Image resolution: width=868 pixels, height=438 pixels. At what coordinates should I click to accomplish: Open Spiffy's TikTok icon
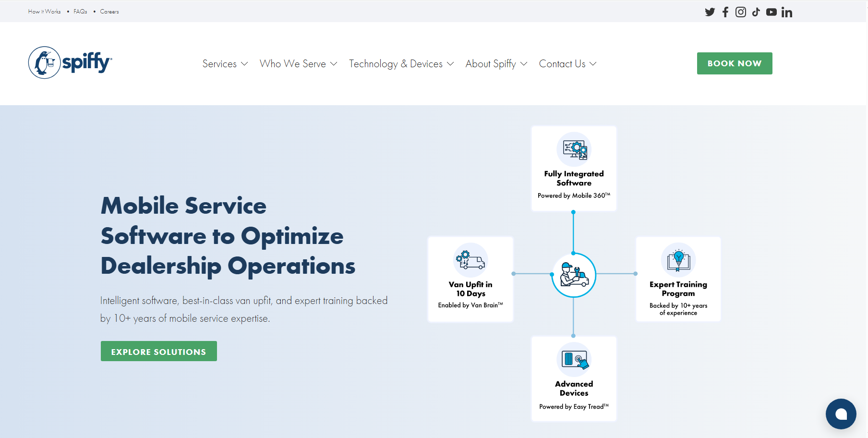(756, 12)
